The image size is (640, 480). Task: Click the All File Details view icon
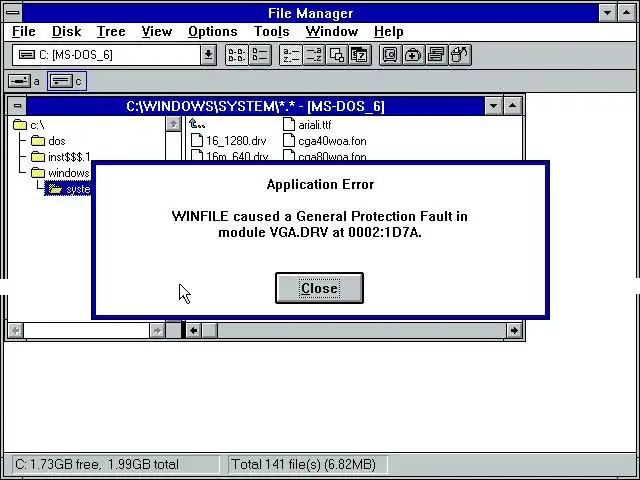tap(260, 55)
